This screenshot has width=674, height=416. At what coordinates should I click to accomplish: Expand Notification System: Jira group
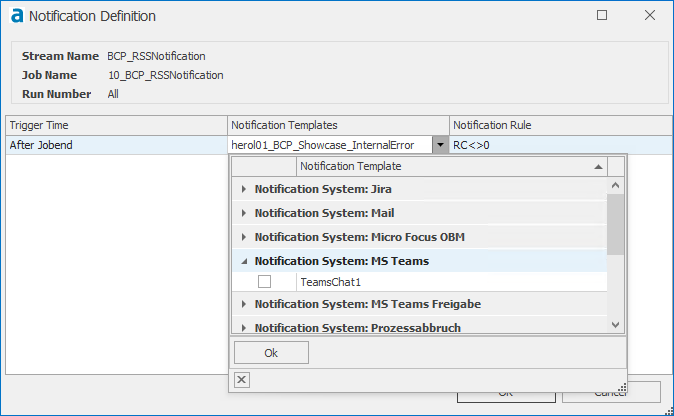coord(244,189)
